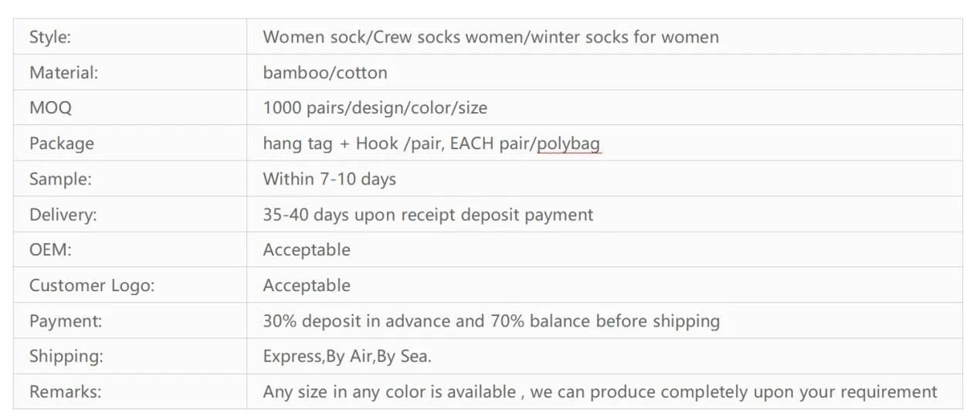This screenshot has height=417, width=980.
Task: Click the 'Material:' label cell
Action: pos(130,72)
